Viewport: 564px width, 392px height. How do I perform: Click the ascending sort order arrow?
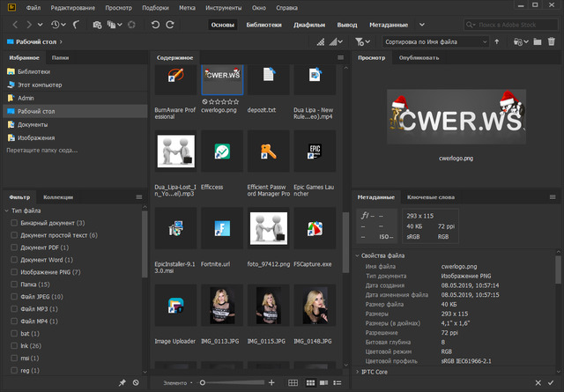(x=496, y=41)
